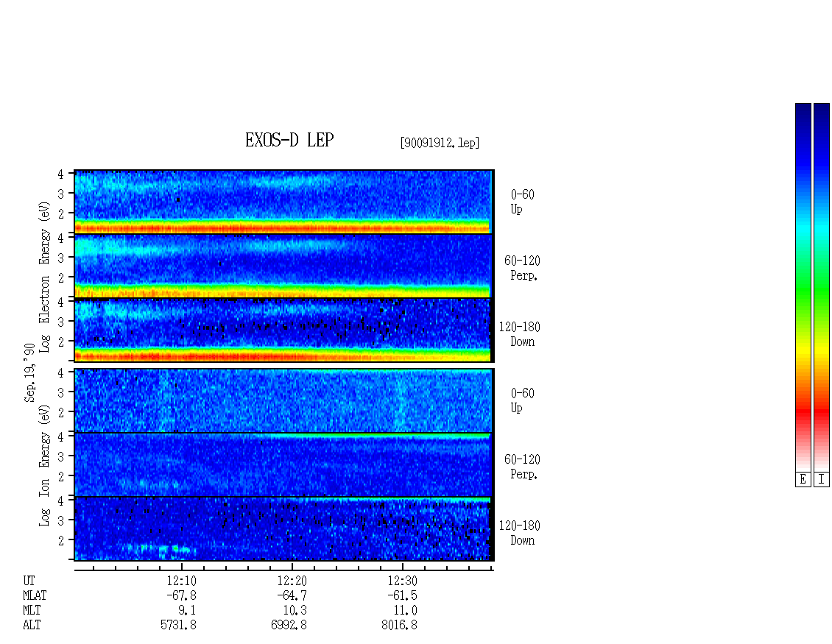Click the MLAT value -64.7
Screen dimensions: 832x644
click(292, 595)
